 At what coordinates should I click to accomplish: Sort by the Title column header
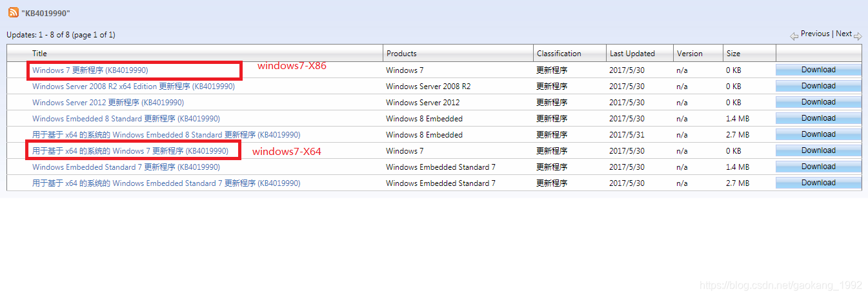[40, 54]
